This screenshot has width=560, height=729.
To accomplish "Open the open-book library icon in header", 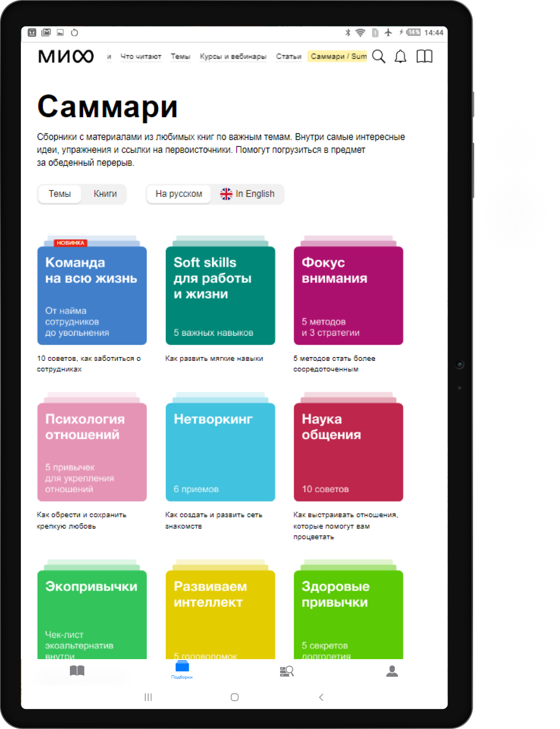I will click(424, 56).
